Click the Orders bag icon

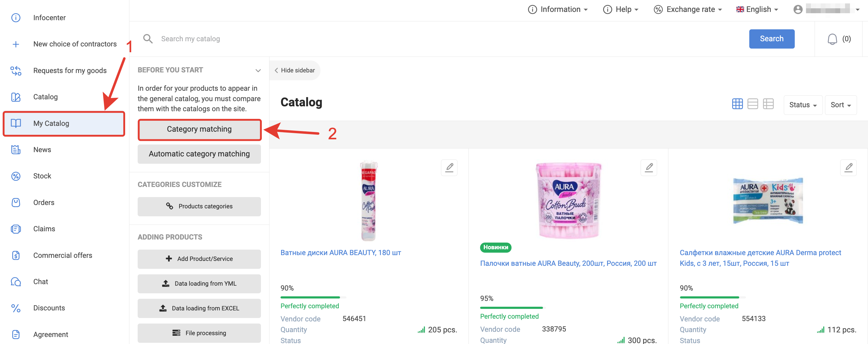pos(16,202)
